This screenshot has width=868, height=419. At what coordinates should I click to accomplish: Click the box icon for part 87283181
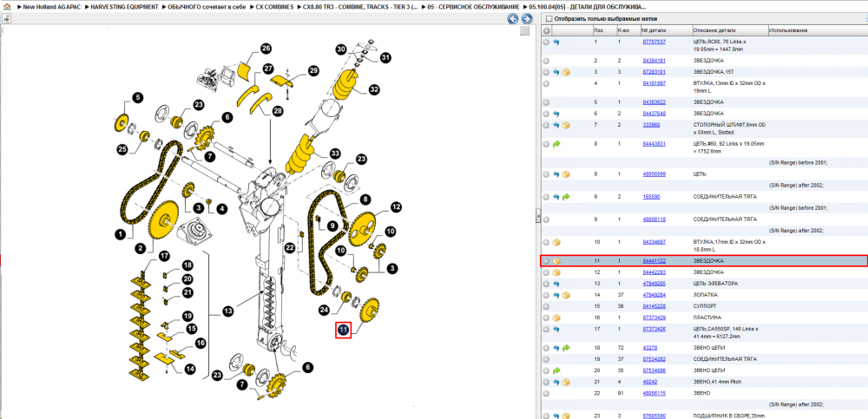pos(566,72)
